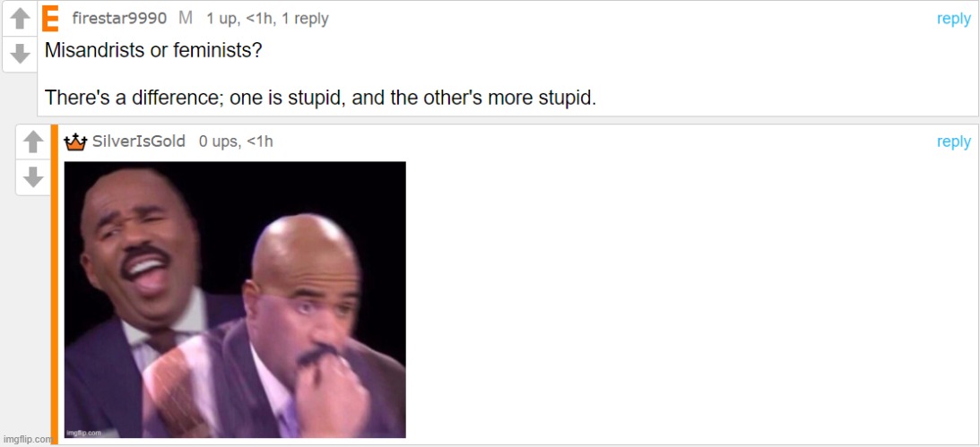Reply to SilverIsGold's comment
This screenshot has height=447, width=980.
pos(953,142)
